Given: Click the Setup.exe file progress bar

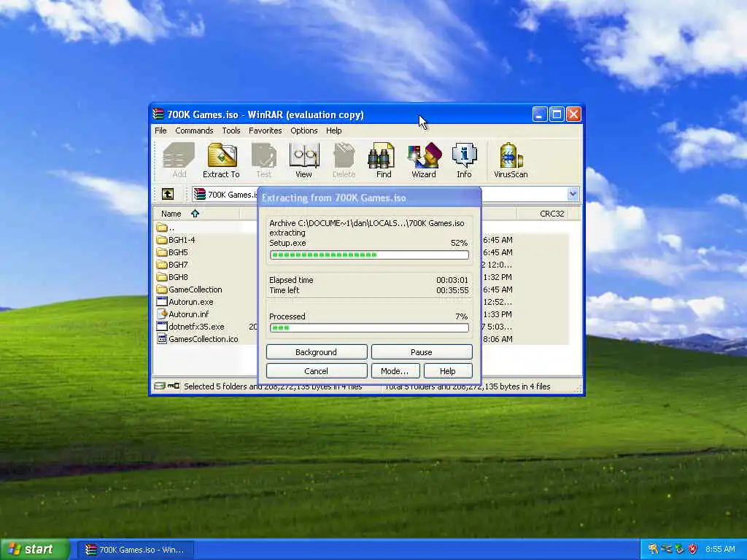Looking at the screenshot, I should pyautogui.click(x=369, y=254).
